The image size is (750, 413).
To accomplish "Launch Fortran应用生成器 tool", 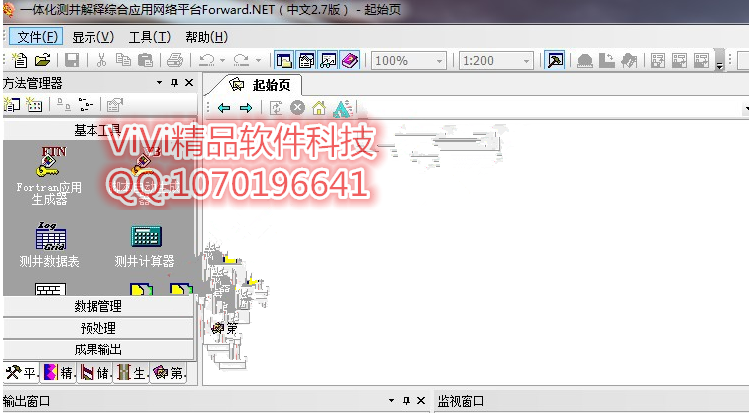I will coord(49,176).
